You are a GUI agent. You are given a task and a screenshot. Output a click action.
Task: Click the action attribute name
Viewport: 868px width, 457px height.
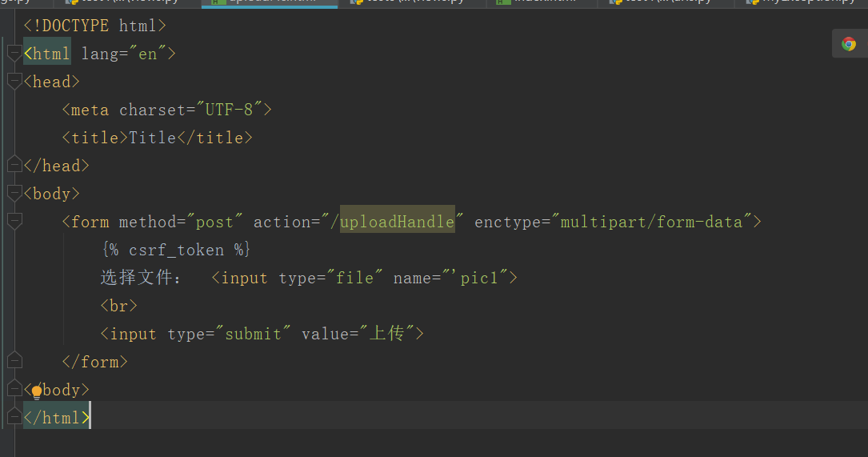pyautogui.click(x=282, y=222)
